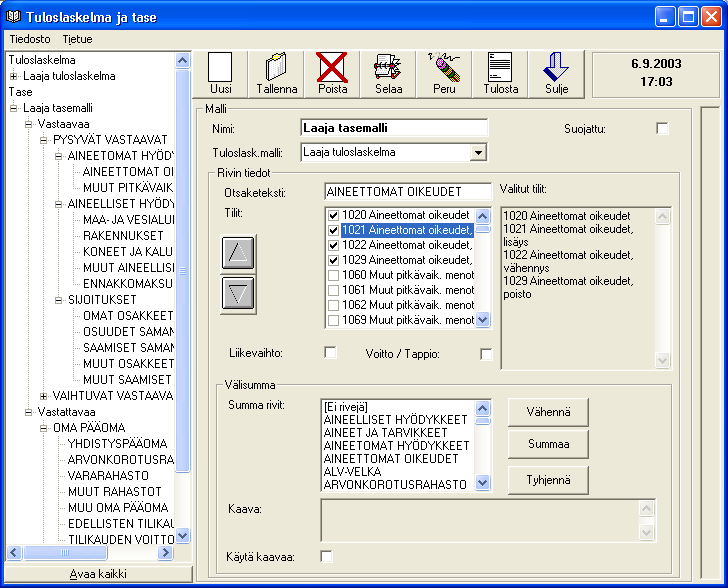This screenshot has height=588, width=728.
Task: Click the Summaa button
Action: click(x=548, y=444)
